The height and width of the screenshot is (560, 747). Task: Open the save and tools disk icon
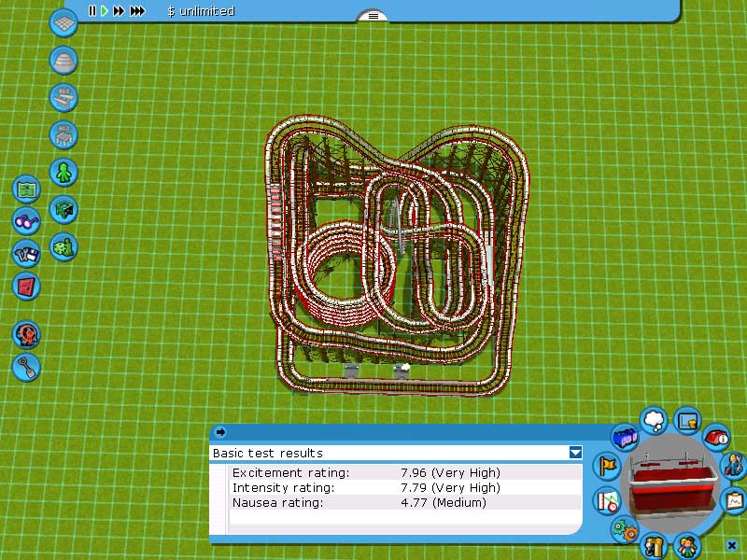[x=27, y=253]
